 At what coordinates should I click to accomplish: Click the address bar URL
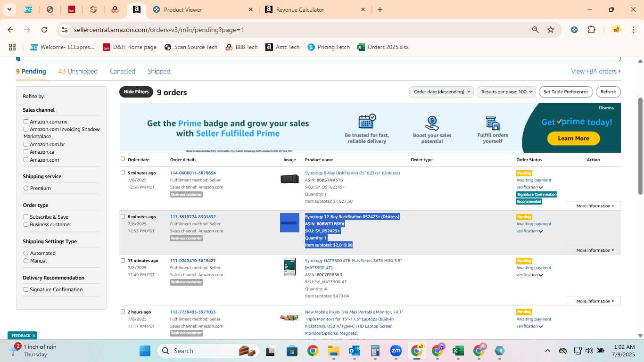(159, 30)
